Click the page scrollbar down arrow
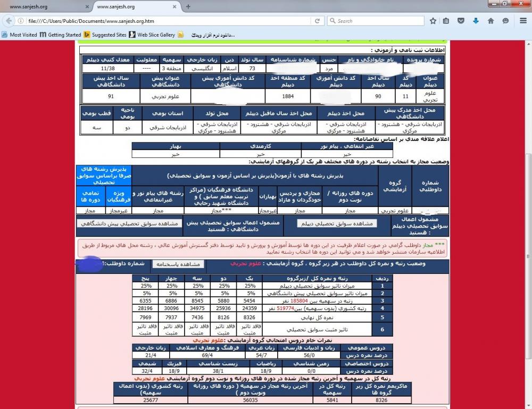 [x=529, y=405]
